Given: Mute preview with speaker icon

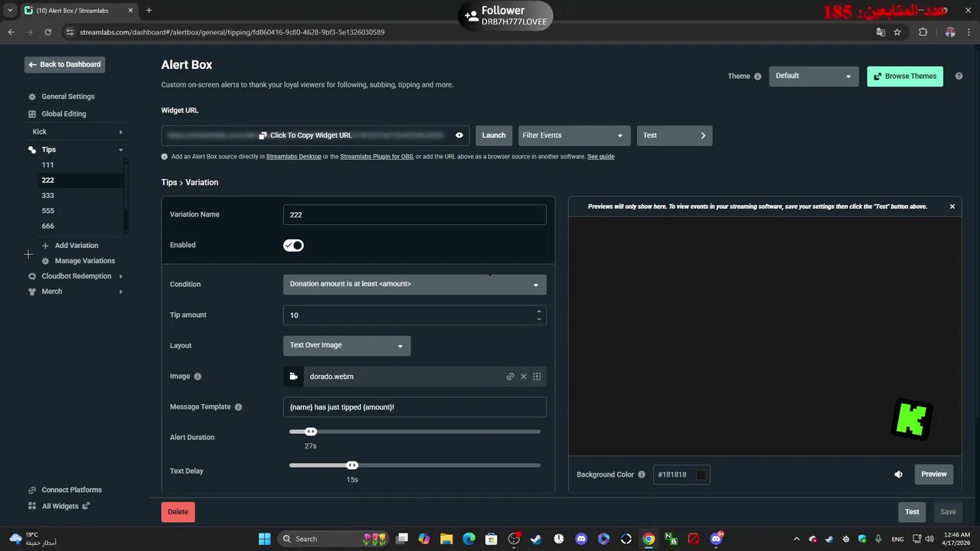Looking at the screenshot, I should click(x=899, y=474).
